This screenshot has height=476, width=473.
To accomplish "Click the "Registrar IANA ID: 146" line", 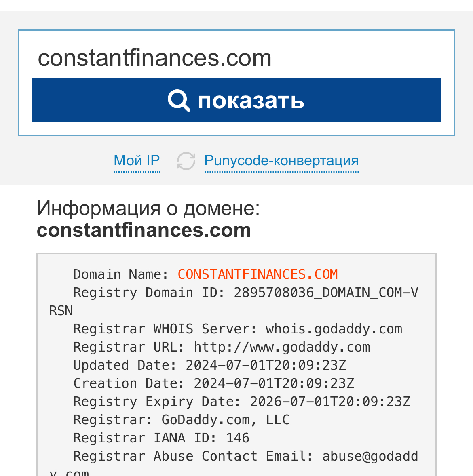I will coord(161,438).
